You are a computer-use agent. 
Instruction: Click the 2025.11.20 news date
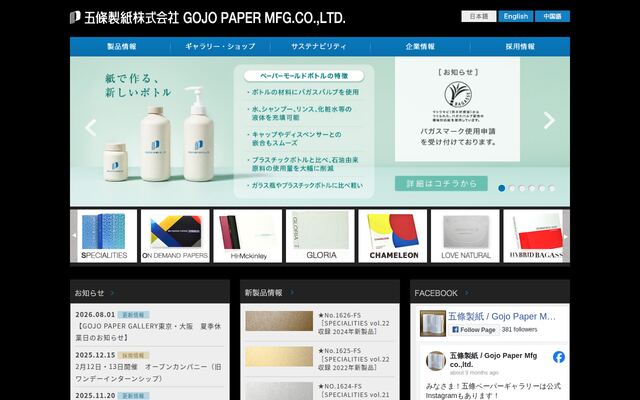point(95,396)
